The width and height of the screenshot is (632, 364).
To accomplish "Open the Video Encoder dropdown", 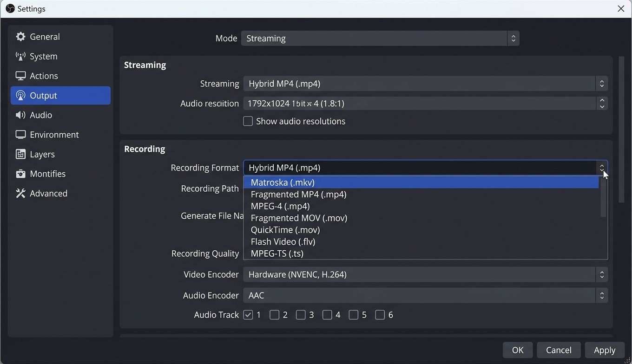I will (x=425, y=274).
